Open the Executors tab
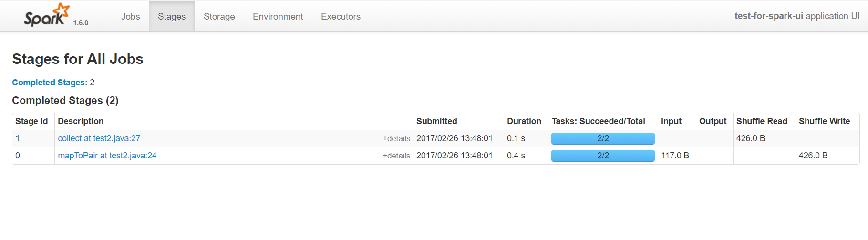This screenshot has height=240, width=868. point(341,17)
